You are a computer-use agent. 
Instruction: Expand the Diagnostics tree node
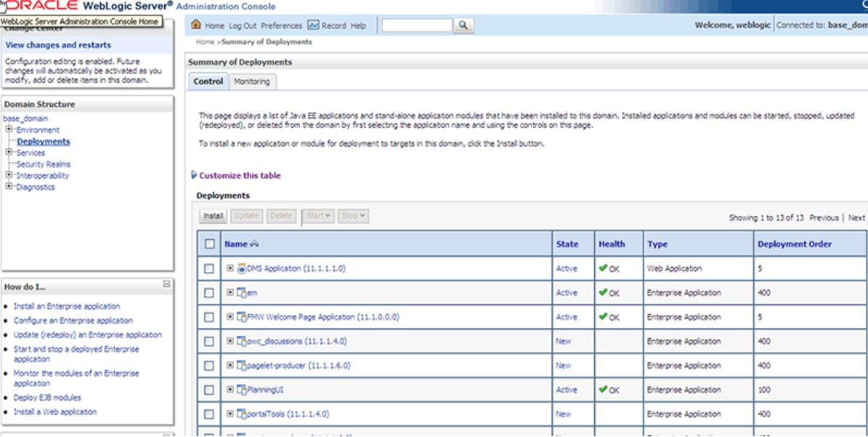pyautogui.click(x=9, y=187)
